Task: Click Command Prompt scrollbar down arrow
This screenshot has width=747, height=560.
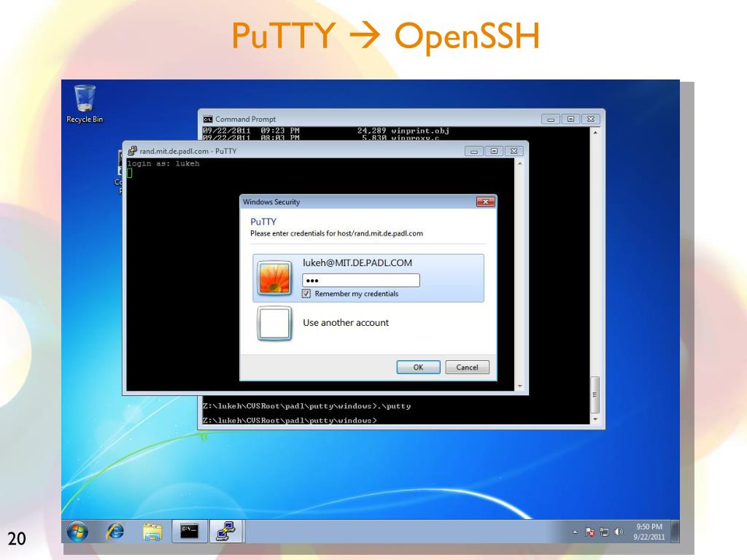Action: pyautogui.click(x=595, y=419)
